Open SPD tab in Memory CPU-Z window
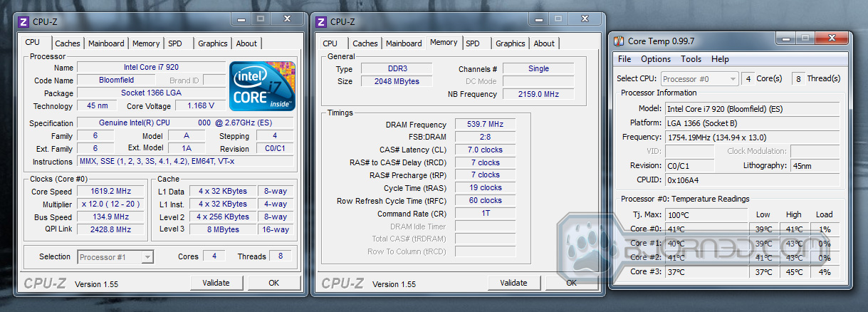 [x=473, y=43]
